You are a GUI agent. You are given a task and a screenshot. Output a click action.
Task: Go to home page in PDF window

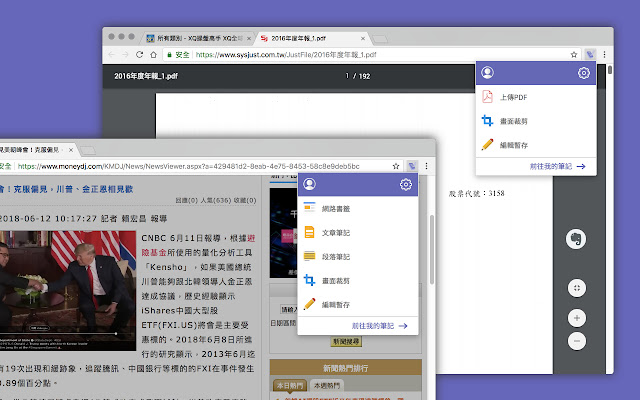153,54
